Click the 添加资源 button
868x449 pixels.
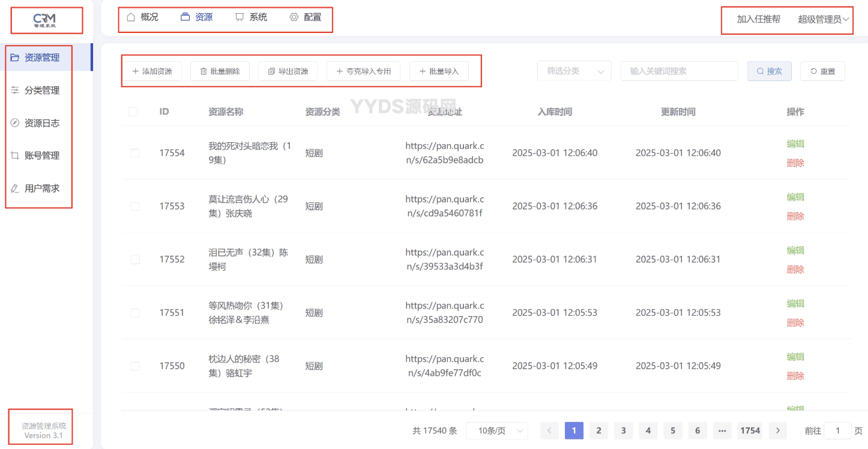pyautogui.click(x=152, y=71)
